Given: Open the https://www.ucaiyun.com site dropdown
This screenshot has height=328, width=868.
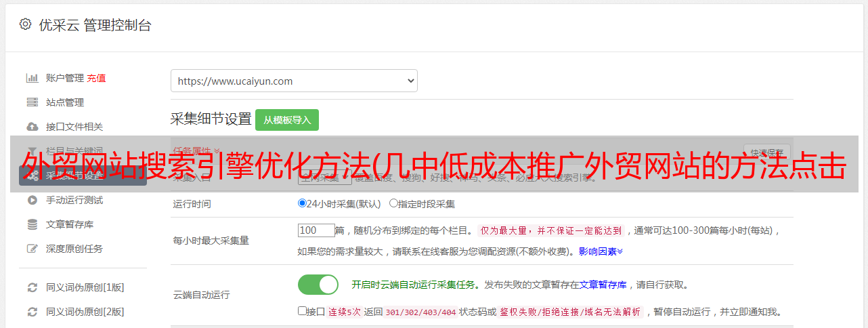Looking at the screenshot, I should click(x=294, y=81).
